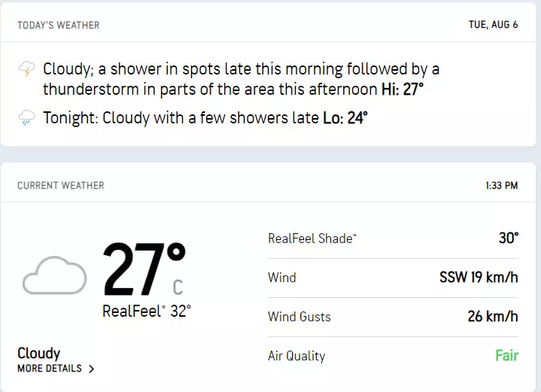Open the MORE DETAILS link
This screenshot has height=392, width=541.
50,369
